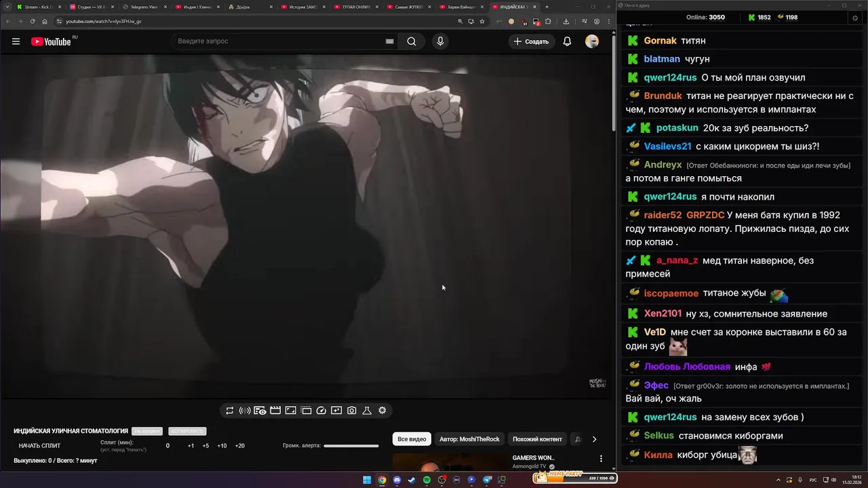Open chat window settings gear
This screenshot has height=488, width=868.
click(x=854, y=18)
